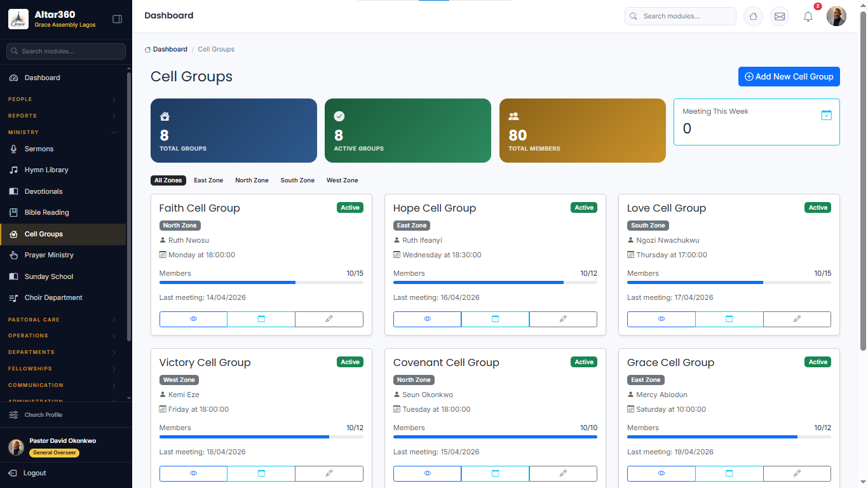This screenshot has width=868, height=488.
Task: Click Faith Cell Group members progress bar
Action: pyautogui.click(x=261, y=282)
